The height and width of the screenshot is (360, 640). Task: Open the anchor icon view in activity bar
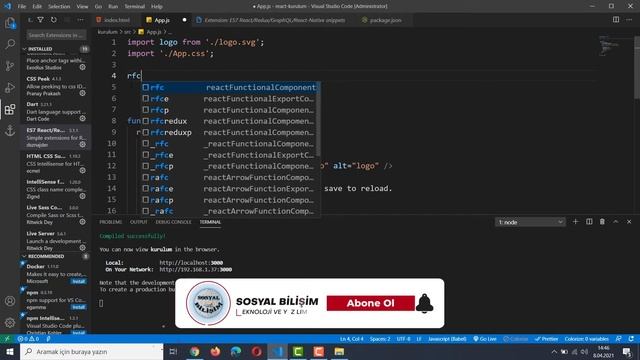(x=10, y=131)
